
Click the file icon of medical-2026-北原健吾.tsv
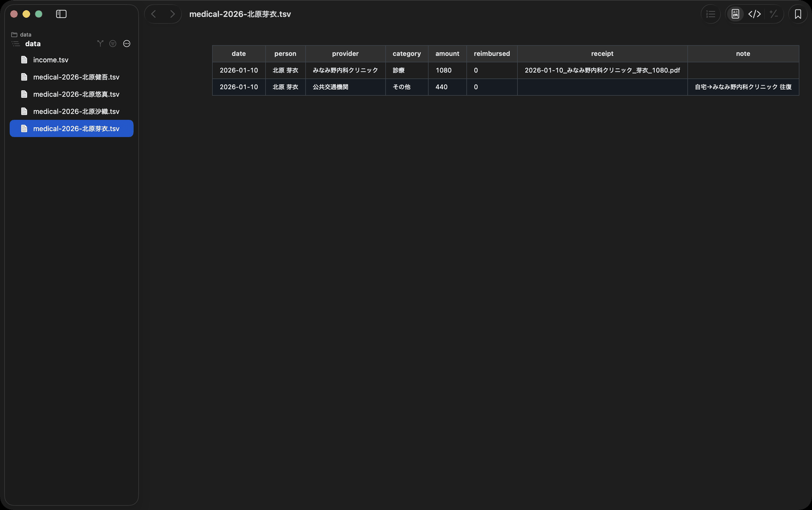[x=24, y=77]
